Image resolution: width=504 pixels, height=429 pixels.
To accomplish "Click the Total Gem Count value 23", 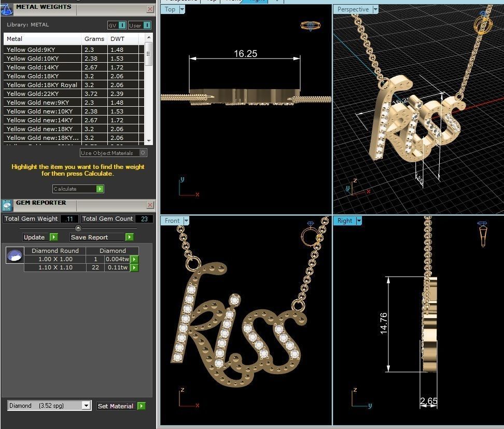I will click(144, 219).
